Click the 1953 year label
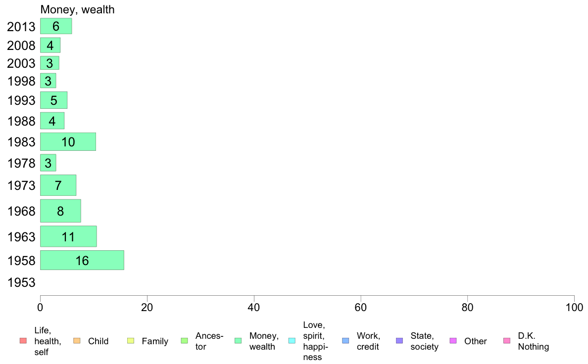The image size is (588, 364). tap(21, 282)
